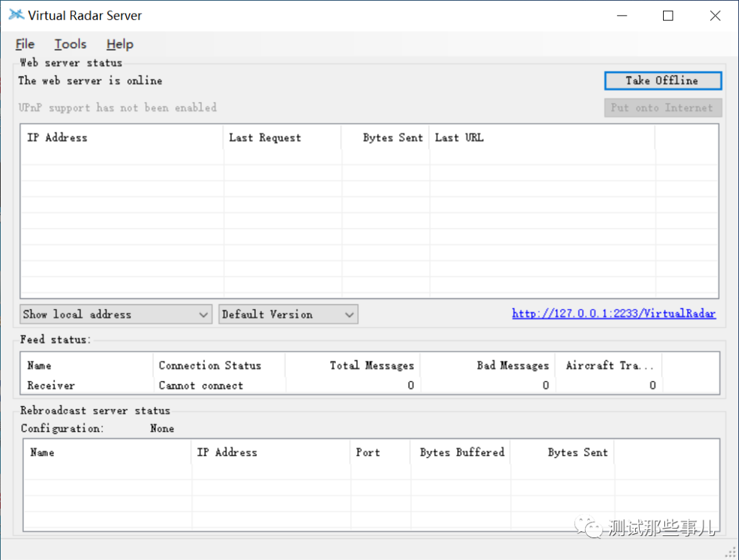Open the File menu
739x560 pixels.
tap(25, 44)
